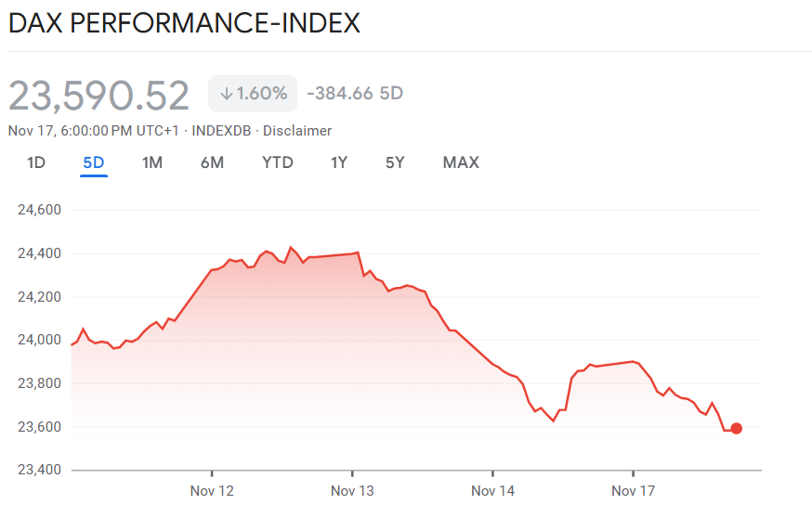Click the Nov 17 axis marker
This screenshot has height=505, width=812.
point(633,490)
